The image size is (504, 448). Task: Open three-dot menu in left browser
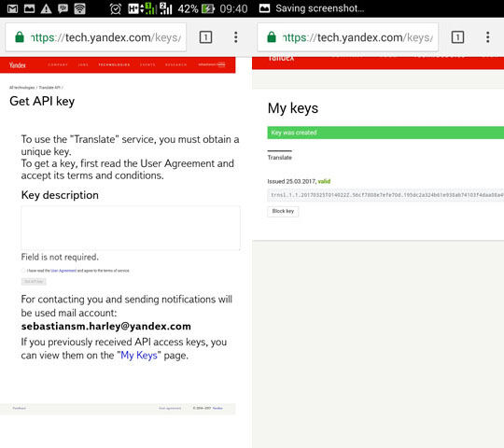click(x=236, y=37)
